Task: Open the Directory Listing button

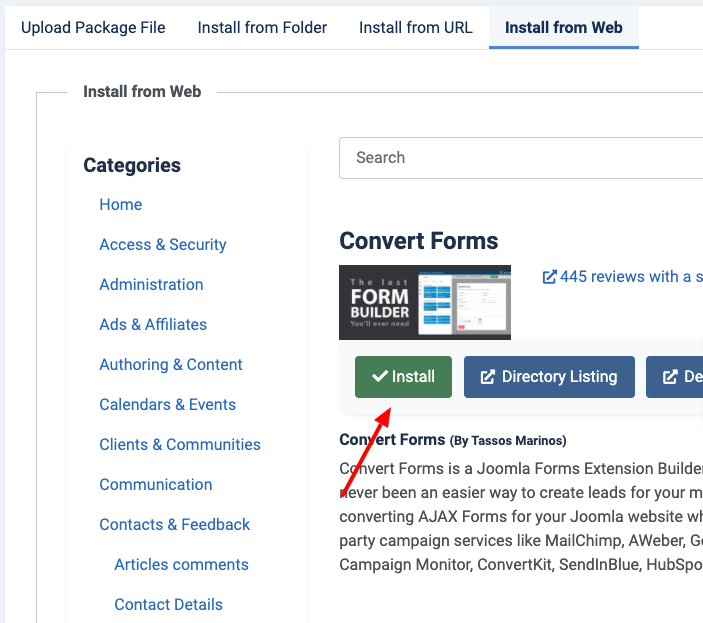Action: [x=549, y=377]
